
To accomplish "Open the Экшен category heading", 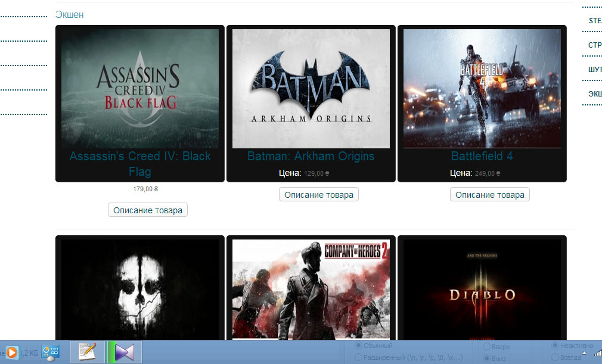I will pos(70,14).
